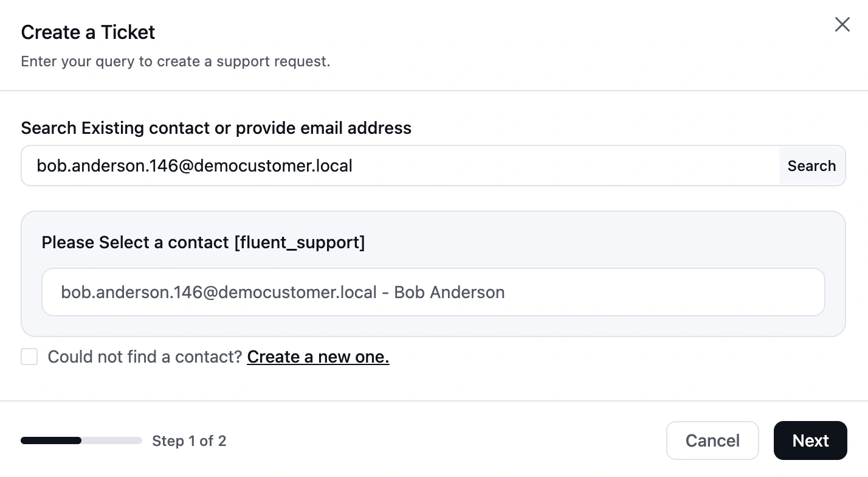Click the dark filled part of progress bar
Screen dimensions: 868x477
tap(50, 440)
